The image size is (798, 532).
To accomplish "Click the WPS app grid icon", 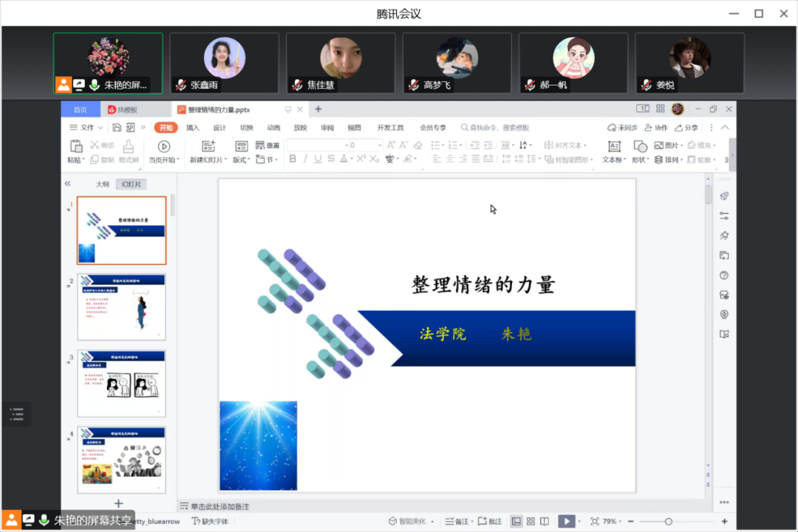I will click(661, 109).
